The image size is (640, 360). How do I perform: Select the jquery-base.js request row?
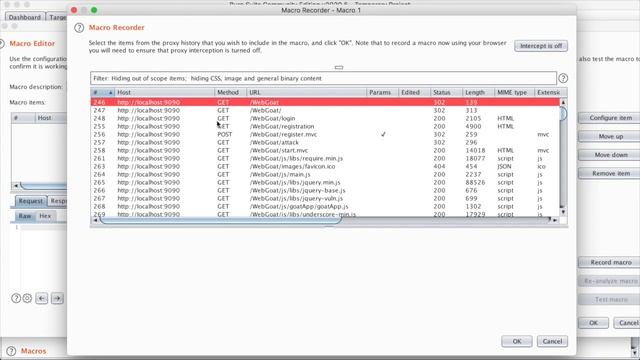325,191
